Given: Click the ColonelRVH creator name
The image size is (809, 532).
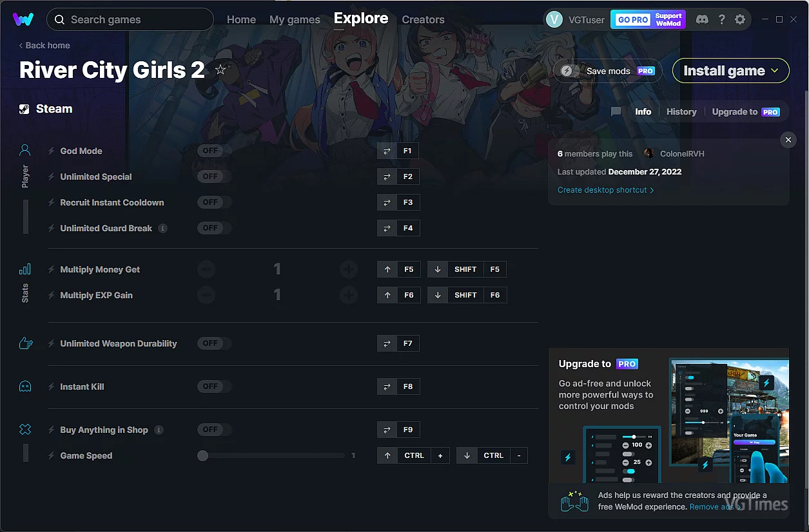Looking at the screenshot, I should click(x=682, y=154).
